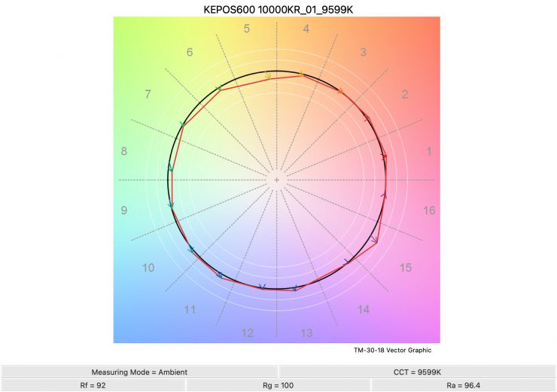Click hue bin number 16 label

coord(428,211)
